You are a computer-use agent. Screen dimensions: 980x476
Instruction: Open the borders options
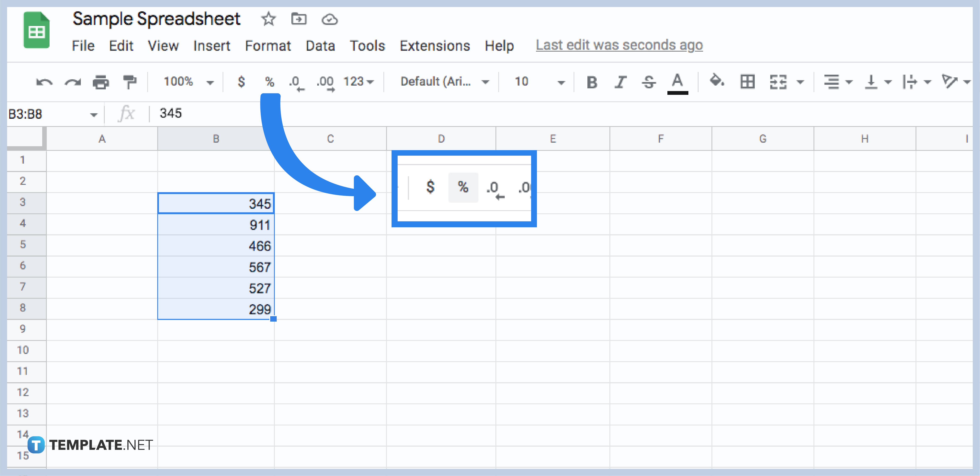(747, 81)
